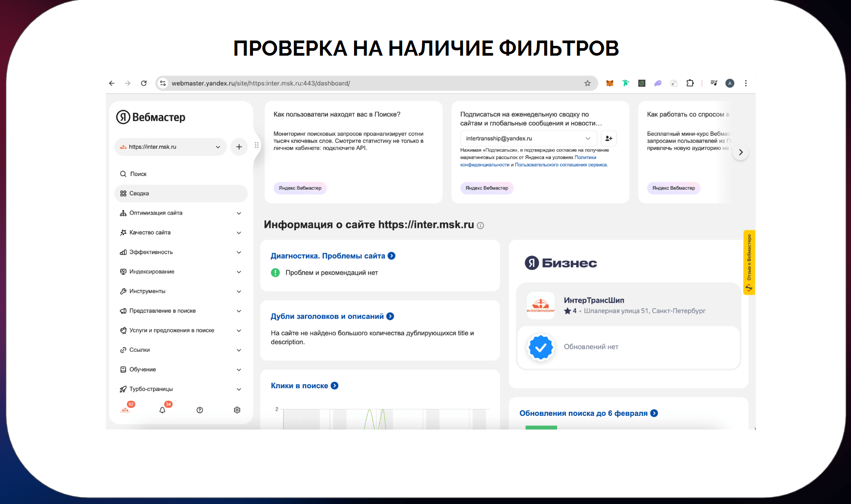The width and height of the screenshot is (851, 504).
Task: Open Диагностика. Проблемы сайта link
Action: tap(328, 256)
